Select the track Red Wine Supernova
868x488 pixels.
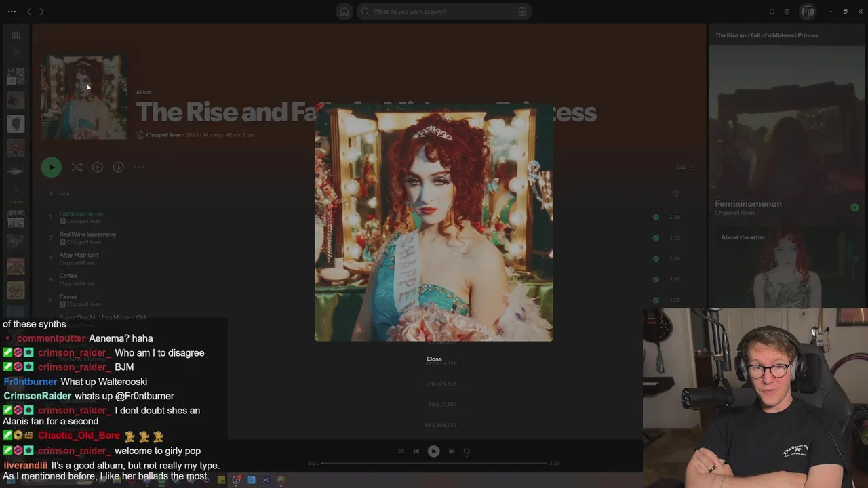87,235
